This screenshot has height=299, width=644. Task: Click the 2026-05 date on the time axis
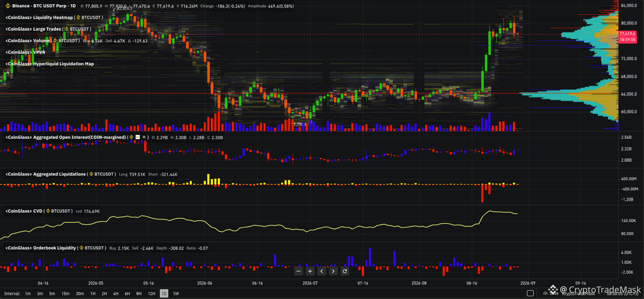[96, 283]
